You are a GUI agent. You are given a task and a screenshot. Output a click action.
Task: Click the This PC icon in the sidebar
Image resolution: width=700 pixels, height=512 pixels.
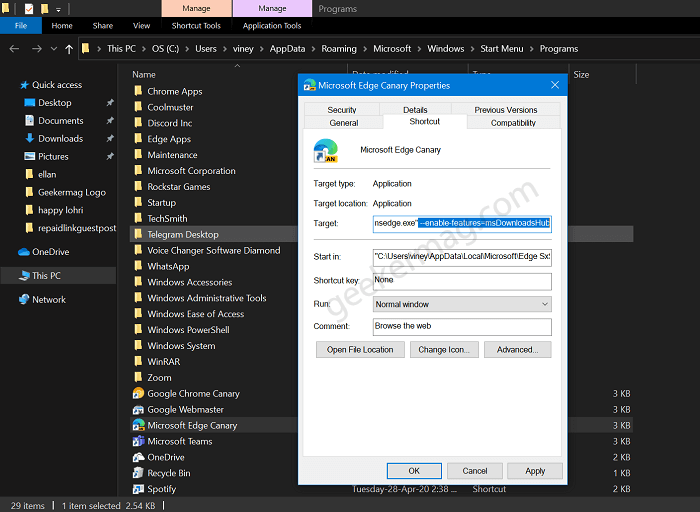point(24,276)
